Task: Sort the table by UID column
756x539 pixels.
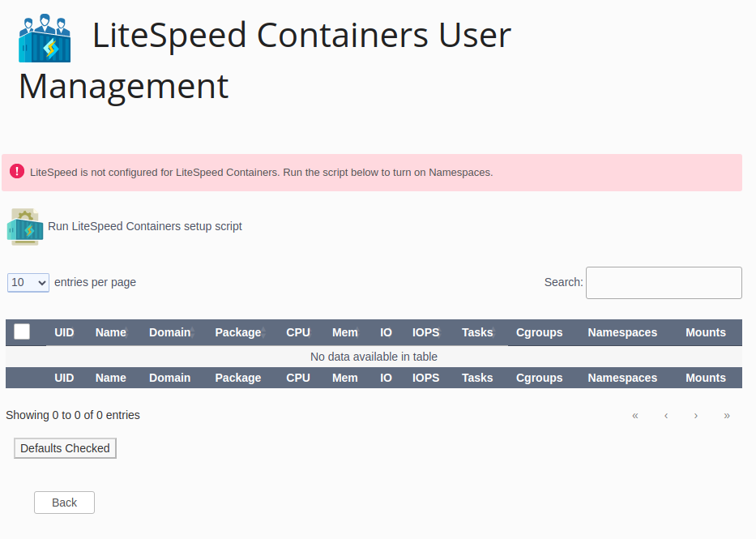Action: pos(64,332)
